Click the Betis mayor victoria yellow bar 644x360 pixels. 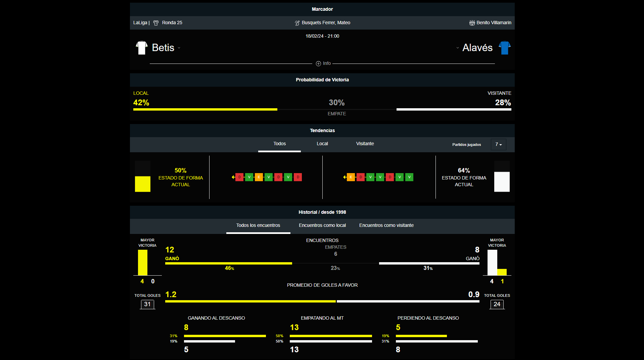[143, 263]
